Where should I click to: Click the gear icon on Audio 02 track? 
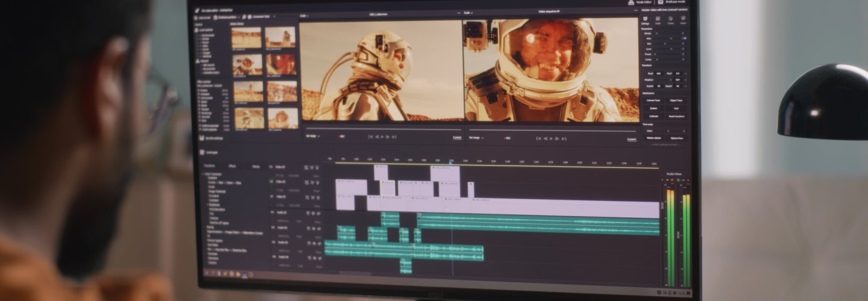[x=313, y=229]
